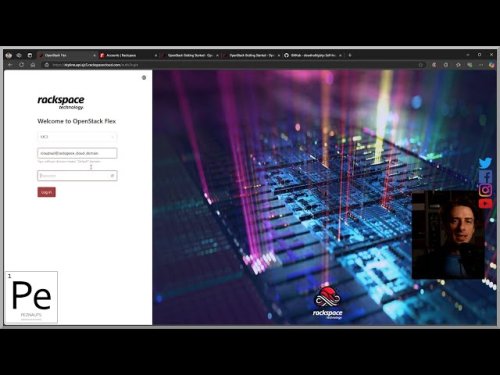Click the rackspace technology logo above form
Screen dimensions: 500x375
[x=61, y=102]
